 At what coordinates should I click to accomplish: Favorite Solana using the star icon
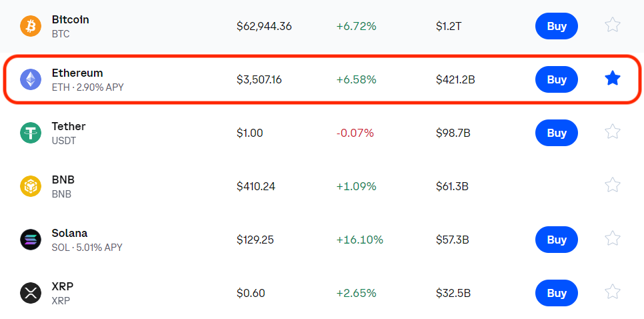(x=612, y=238)
